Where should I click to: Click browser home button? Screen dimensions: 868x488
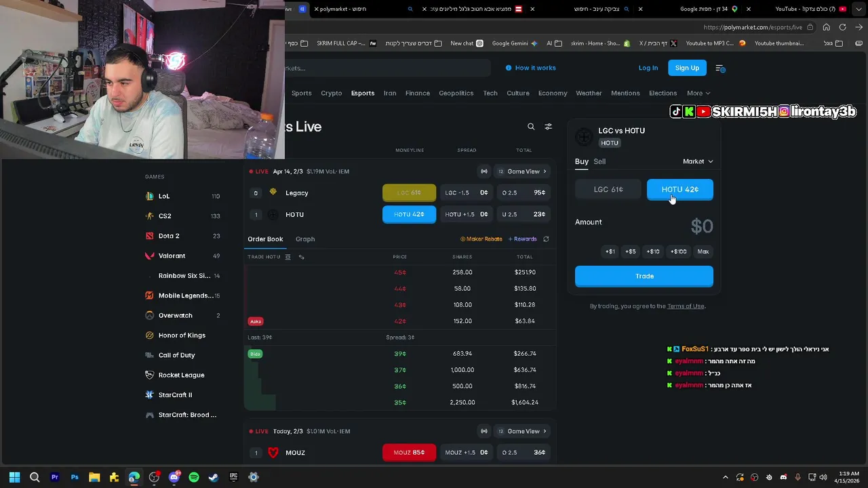tap(826, 27)
